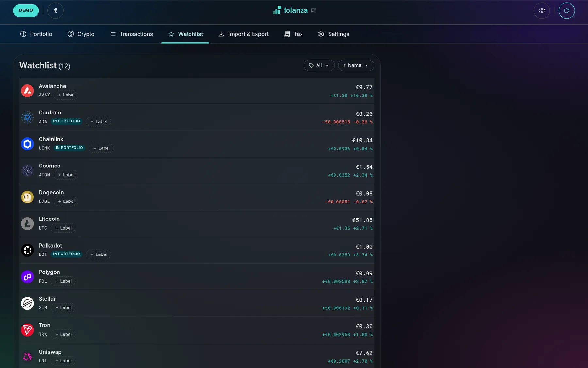Click the Avalanche coin logo

(27, 91)
